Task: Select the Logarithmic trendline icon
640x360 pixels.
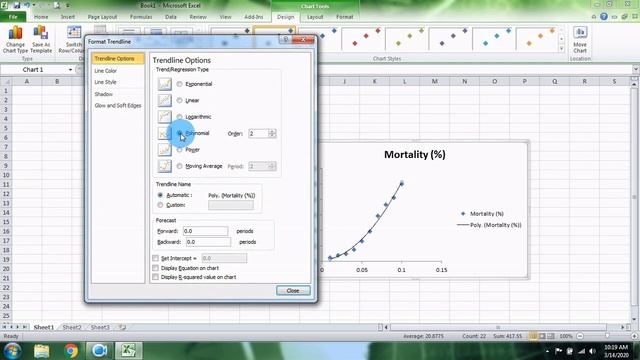Action: (164, 116)
